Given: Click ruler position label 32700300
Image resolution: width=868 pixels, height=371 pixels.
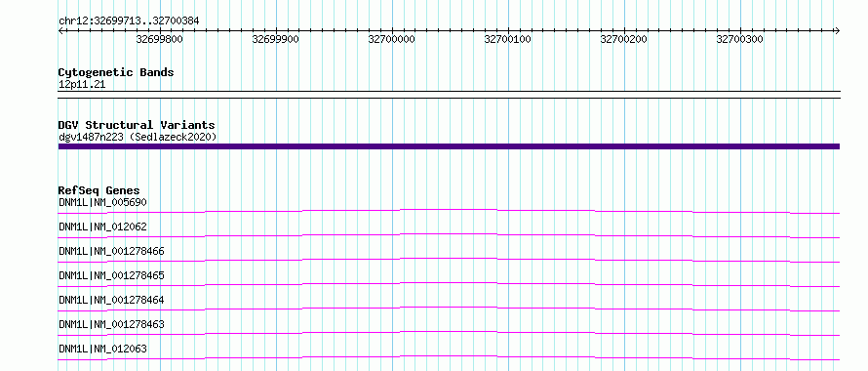Looking at the screenshot, I should 739,39.
